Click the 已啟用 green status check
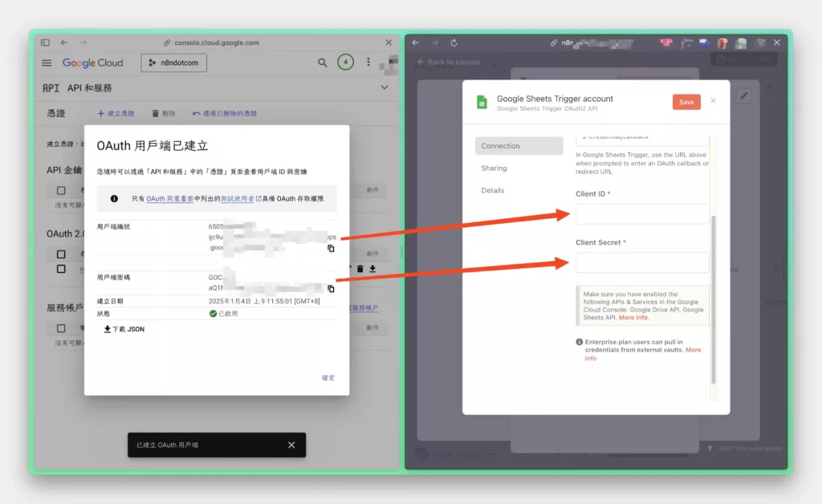The width and height of the screenshot is (822, 504). tap(213, 313)
